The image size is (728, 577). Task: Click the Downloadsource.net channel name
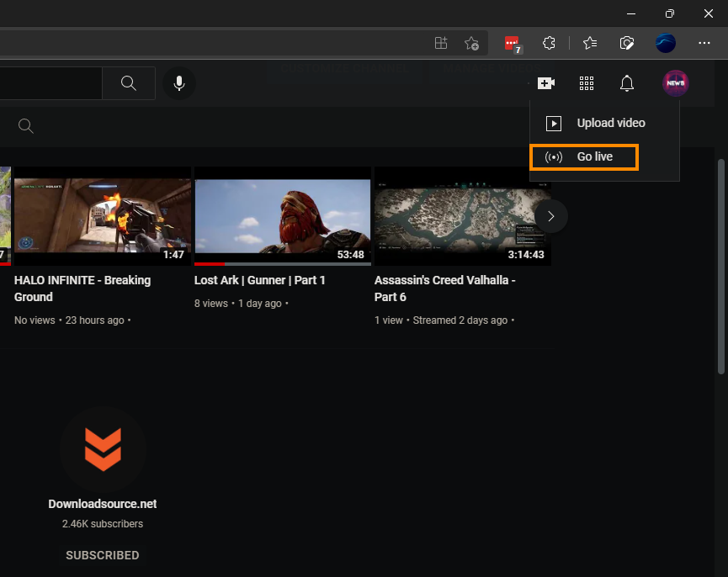click(103, 504)
